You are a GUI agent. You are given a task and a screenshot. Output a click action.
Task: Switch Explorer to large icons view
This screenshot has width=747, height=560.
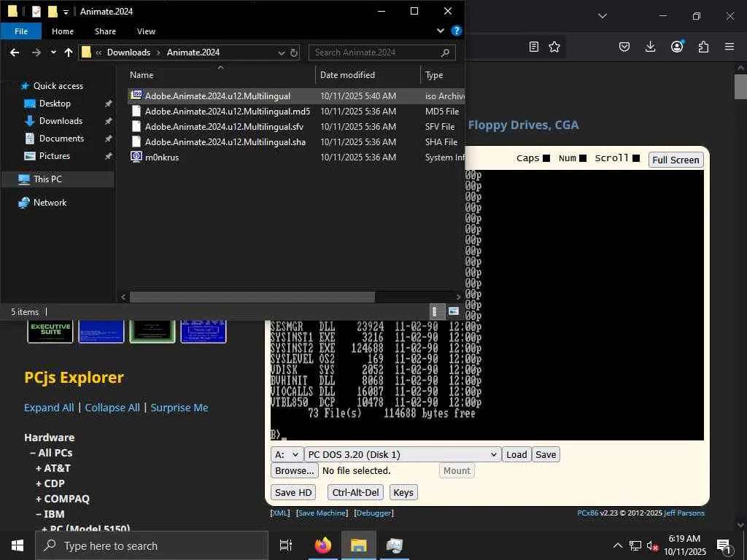(454, 311)
